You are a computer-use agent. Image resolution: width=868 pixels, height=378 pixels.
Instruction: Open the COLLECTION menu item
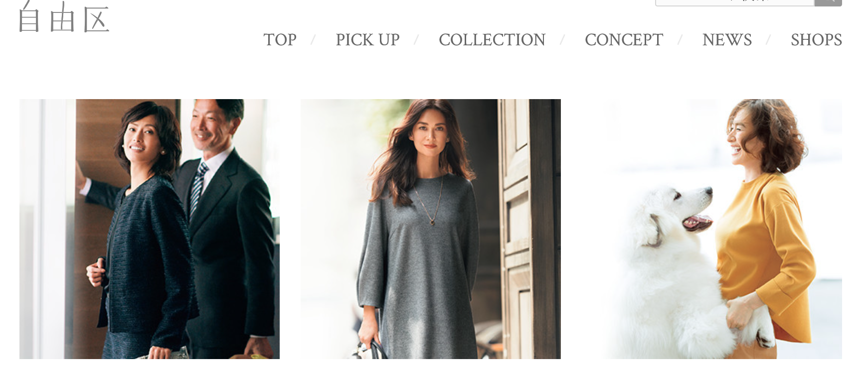pyautogui.click(x=492, y=40)
